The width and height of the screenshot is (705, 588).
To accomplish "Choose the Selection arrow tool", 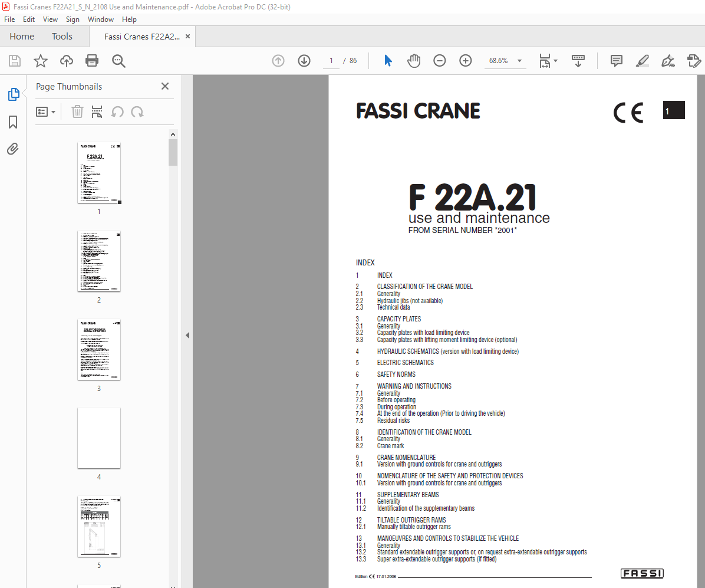I will coord(388,61).
